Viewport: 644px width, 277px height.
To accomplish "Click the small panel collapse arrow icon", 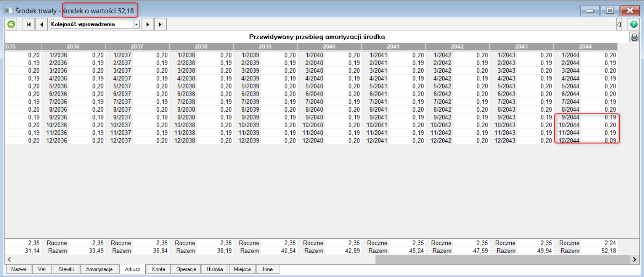I will (619, 24).
